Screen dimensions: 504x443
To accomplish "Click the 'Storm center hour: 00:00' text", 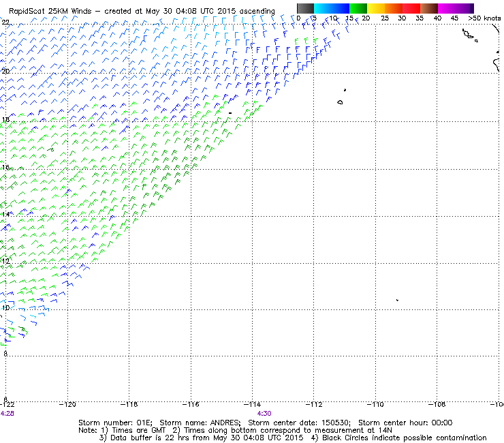I will (405, 423).
